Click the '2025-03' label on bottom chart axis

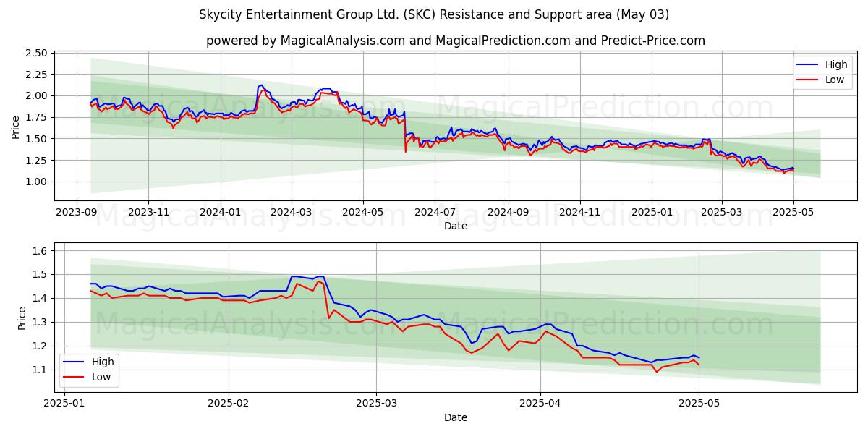point(377,404)
